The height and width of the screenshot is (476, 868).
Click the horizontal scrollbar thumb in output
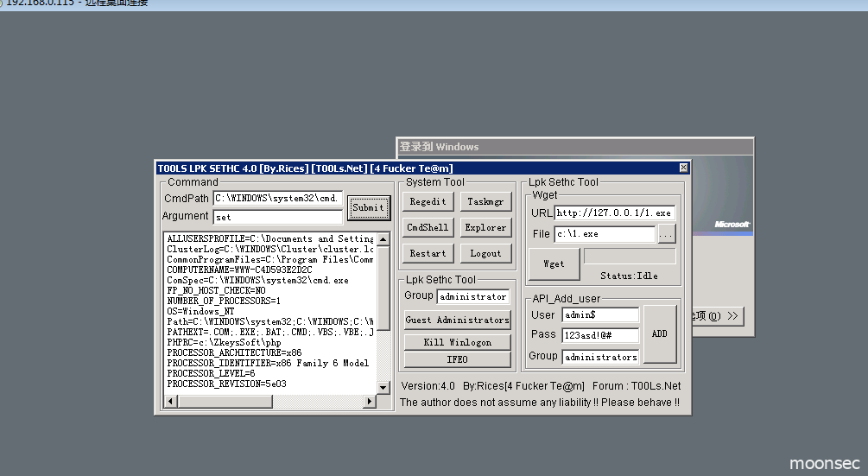(225, 402)
